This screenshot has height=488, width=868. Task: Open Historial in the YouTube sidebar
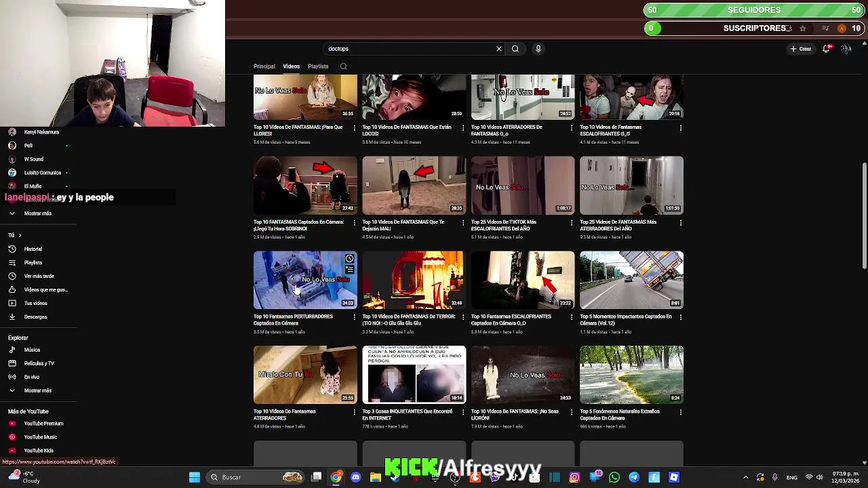(x=33, y=249)
